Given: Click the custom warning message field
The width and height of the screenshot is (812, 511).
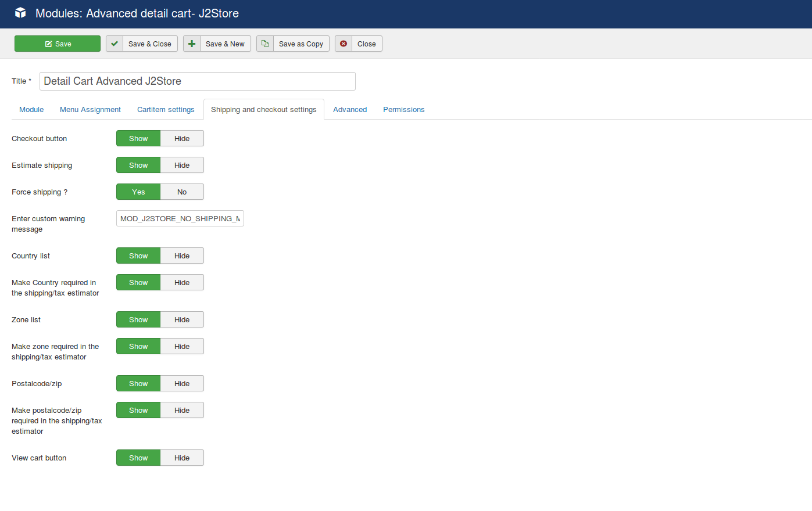Looking at the screenshot, I should [x=180, y=218].
